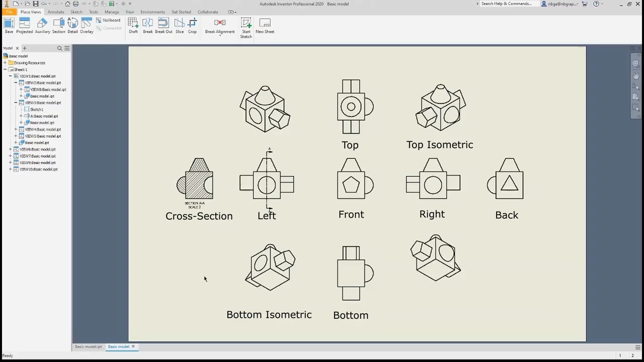Click the Nailboard tool

point(108,20)
